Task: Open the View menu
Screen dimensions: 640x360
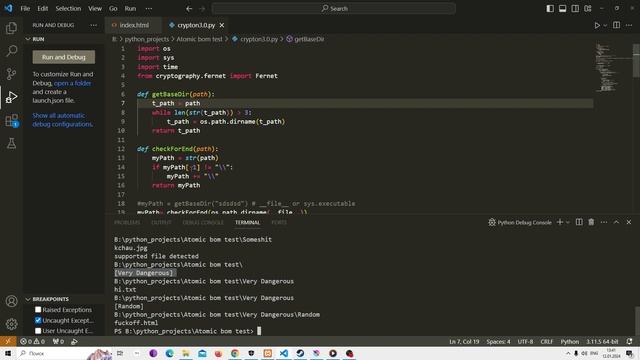Action: 95,8
